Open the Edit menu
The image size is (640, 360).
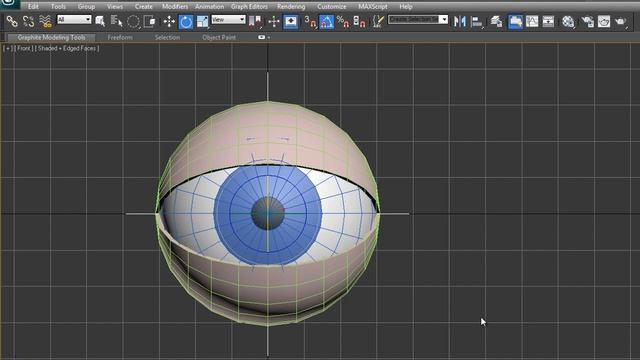pos(33,7)
